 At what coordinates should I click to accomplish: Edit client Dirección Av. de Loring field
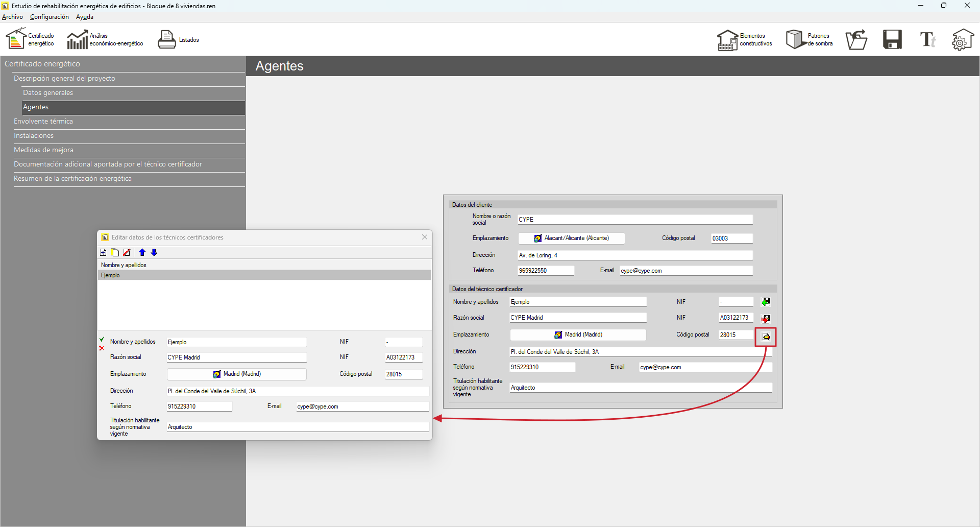[x=635, y=255]
